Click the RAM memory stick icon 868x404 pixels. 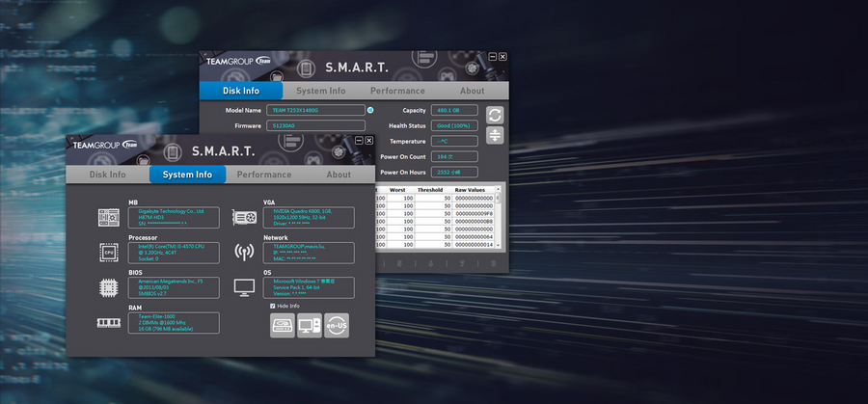click(x=108, y=323)
